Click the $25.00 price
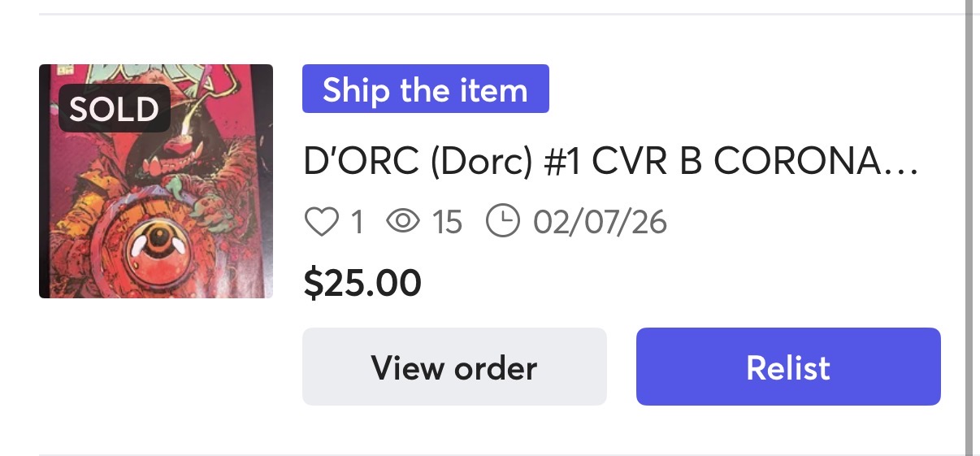The width and height of the screenshot is (980, 456). coord(362,282)
